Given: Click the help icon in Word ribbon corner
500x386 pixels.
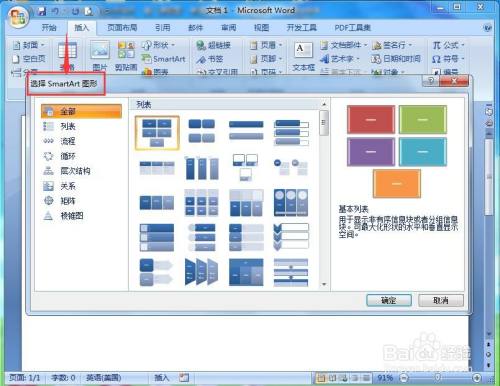Looking at the screenshot, I should click(x=487, y=28).
